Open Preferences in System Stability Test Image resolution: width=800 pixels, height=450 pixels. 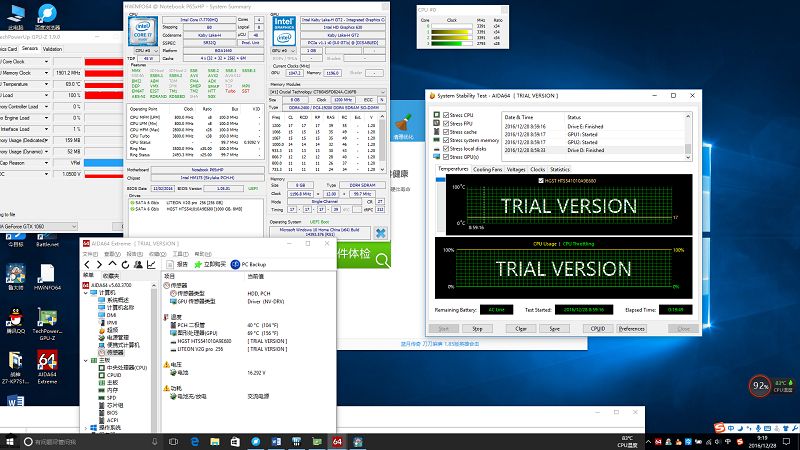point(632,329)
